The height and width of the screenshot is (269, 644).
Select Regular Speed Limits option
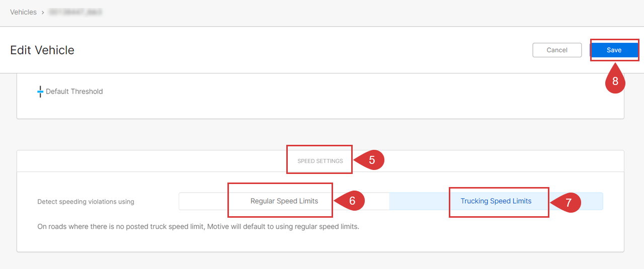click(x=284, y=201)
